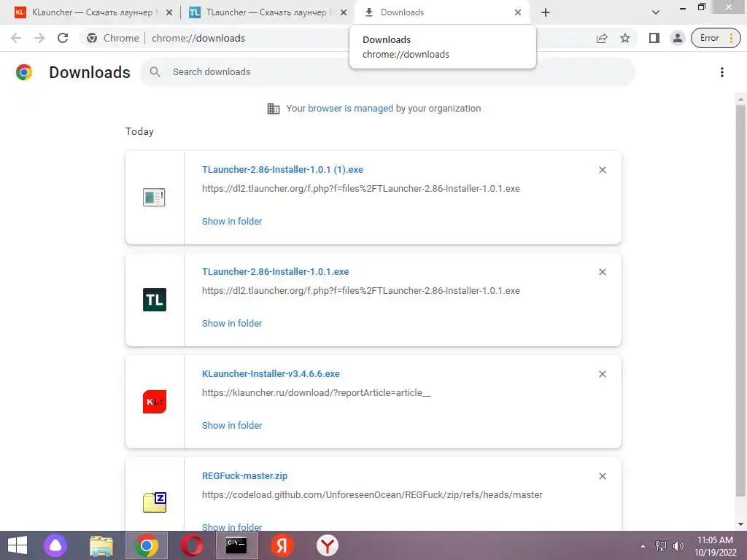Click the network tray icon
Screen dimensions: 747x560
point(660,546)
